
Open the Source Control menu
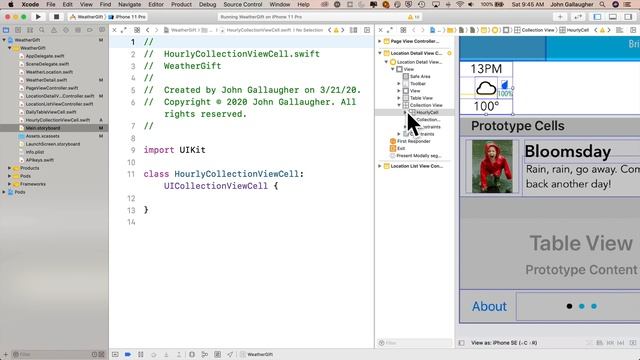(243, 4)
